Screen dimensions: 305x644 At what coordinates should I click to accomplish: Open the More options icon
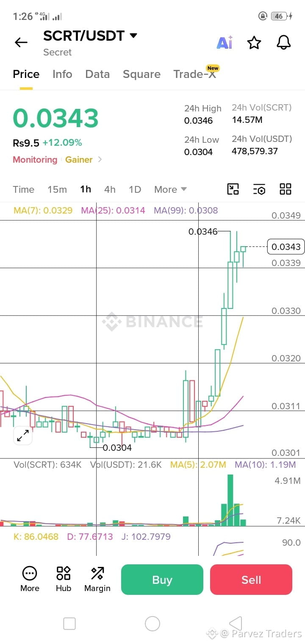(30, 579)
